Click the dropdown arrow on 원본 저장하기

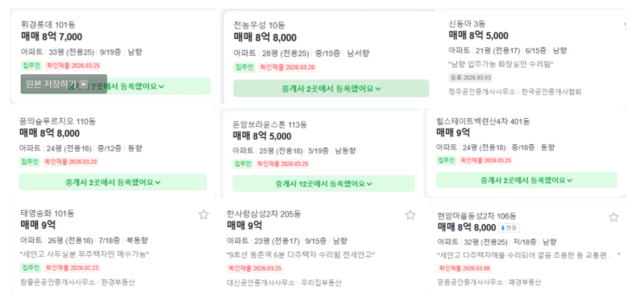click(84, 84)
